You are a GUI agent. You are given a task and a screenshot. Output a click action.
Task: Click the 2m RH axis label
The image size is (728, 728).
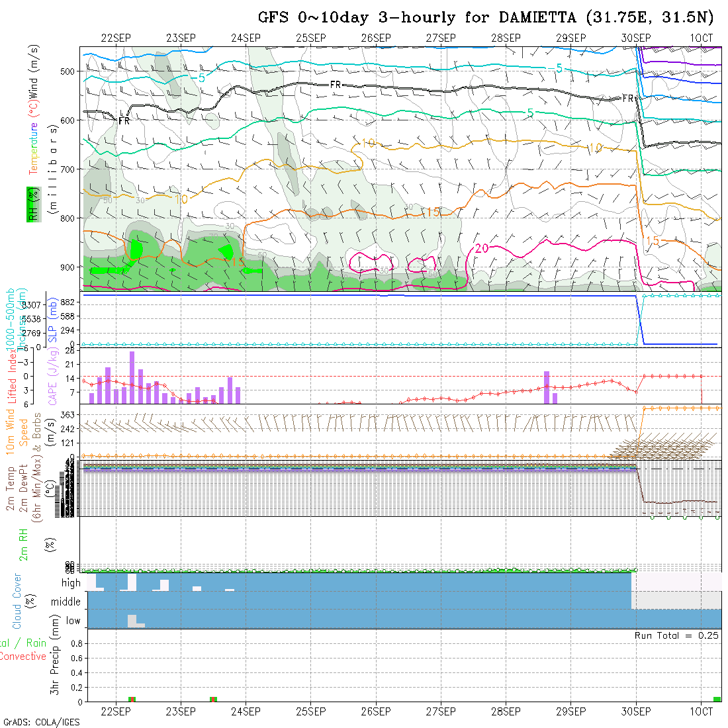click(24, 546)
